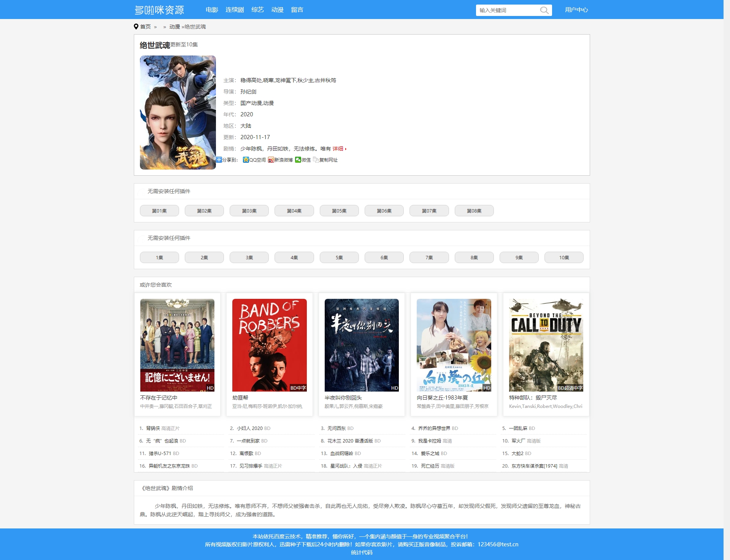730x560 pixels.
Task: Click the 微信 share icon
Action: [x=298, y=160]
